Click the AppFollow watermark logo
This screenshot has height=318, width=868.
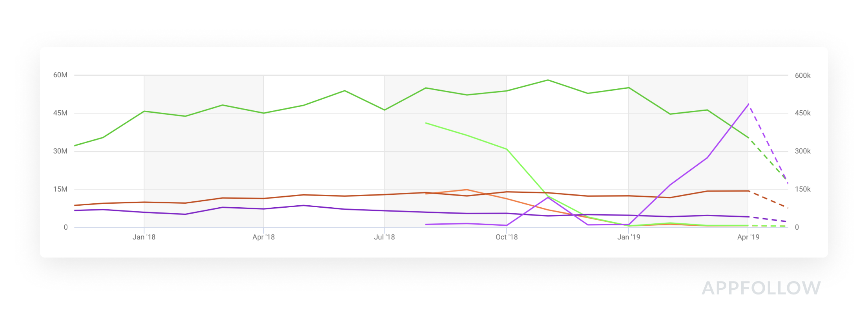tap(761, 288)
